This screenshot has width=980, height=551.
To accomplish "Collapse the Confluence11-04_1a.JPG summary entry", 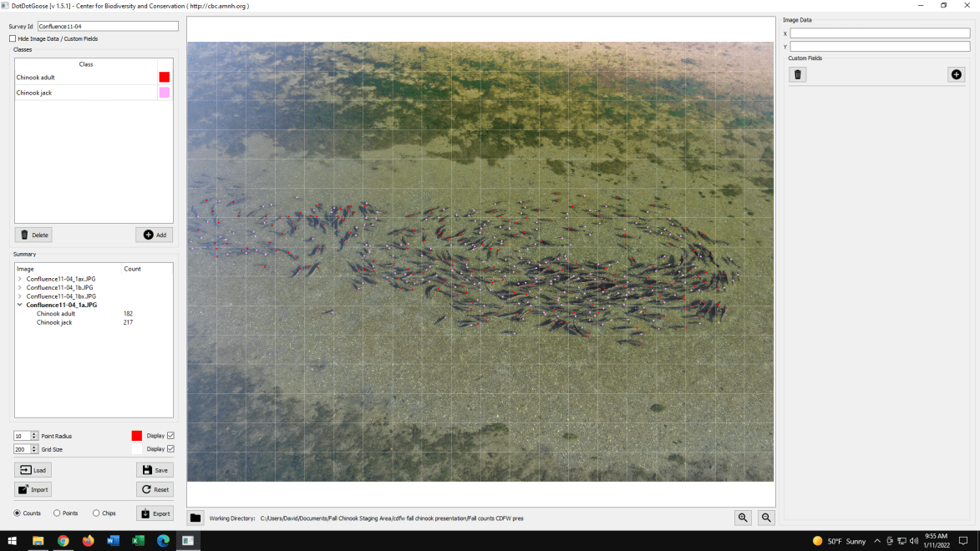I will [x=19, y=305].
